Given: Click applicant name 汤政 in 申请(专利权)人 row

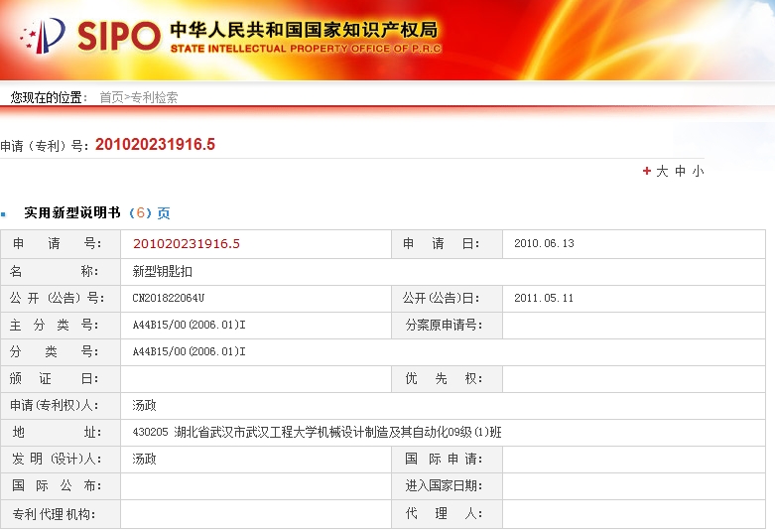Looking at the screenshot, I should tap(145, 405).
